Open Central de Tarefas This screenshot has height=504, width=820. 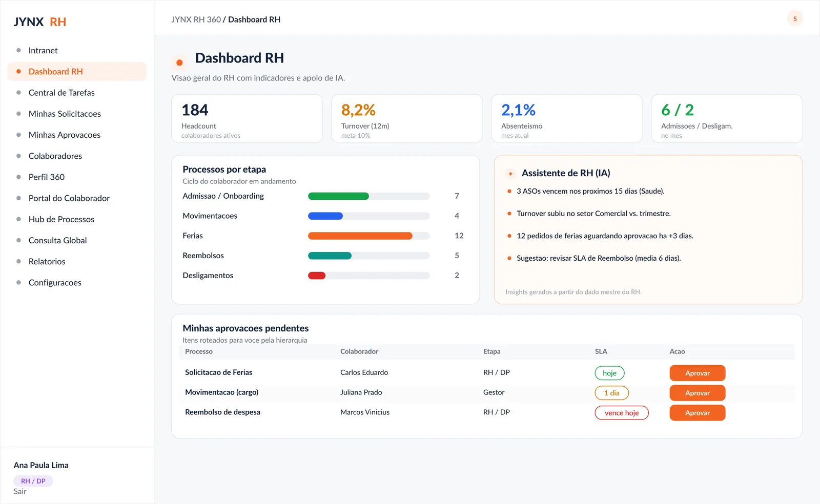(77, 93)
